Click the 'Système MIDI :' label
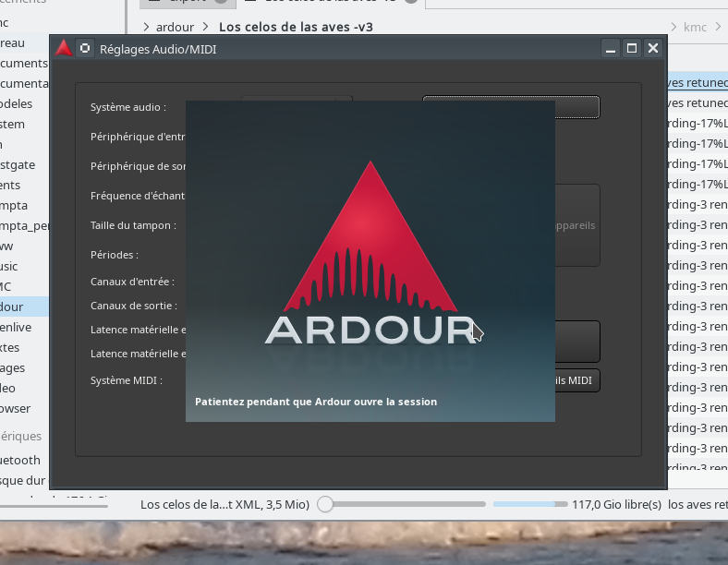This screenshot has width=728, height=565. 127,380
